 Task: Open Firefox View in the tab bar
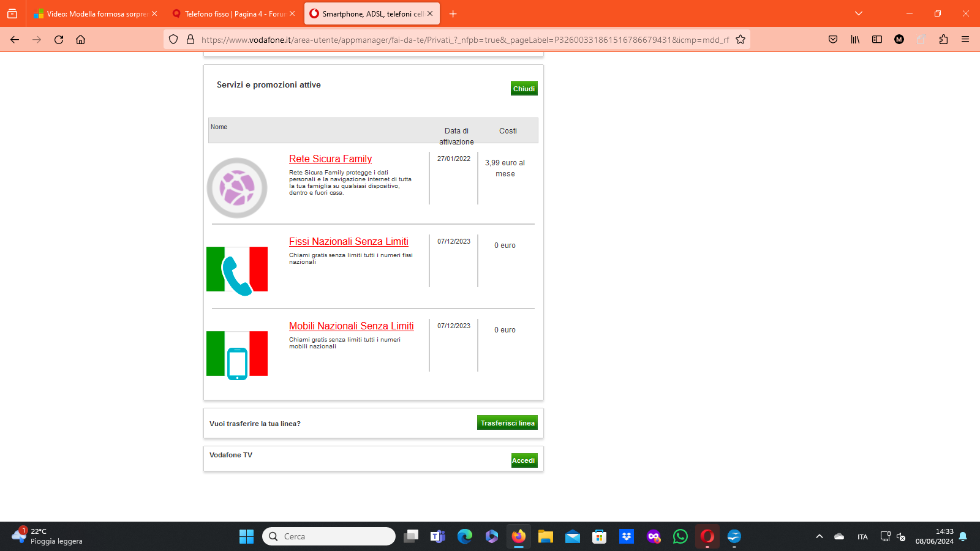pyautogui.click(x=12, y=13)
